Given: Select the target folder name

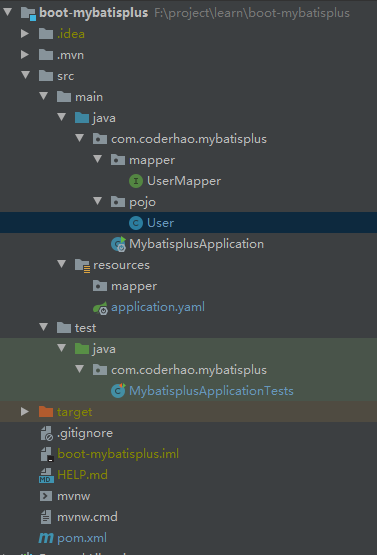Looking at the screenshot, I should coord(74,412).
